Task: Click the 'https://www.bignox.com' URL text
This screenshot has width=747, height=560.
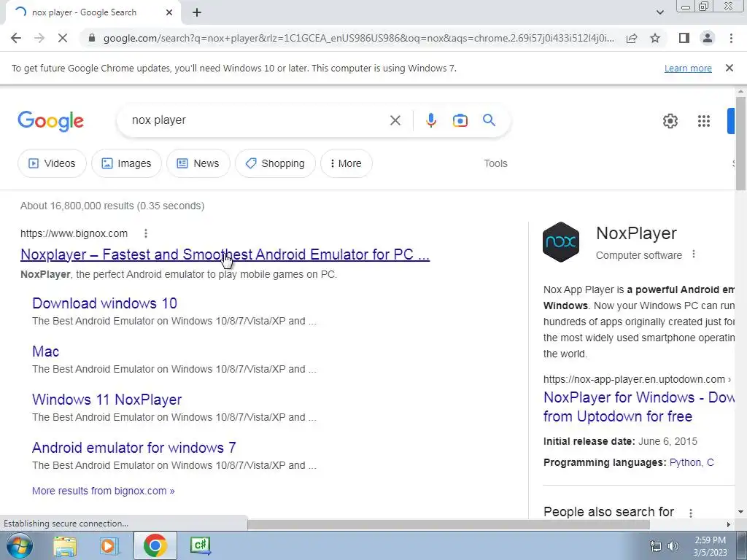Action: (74, 233)
